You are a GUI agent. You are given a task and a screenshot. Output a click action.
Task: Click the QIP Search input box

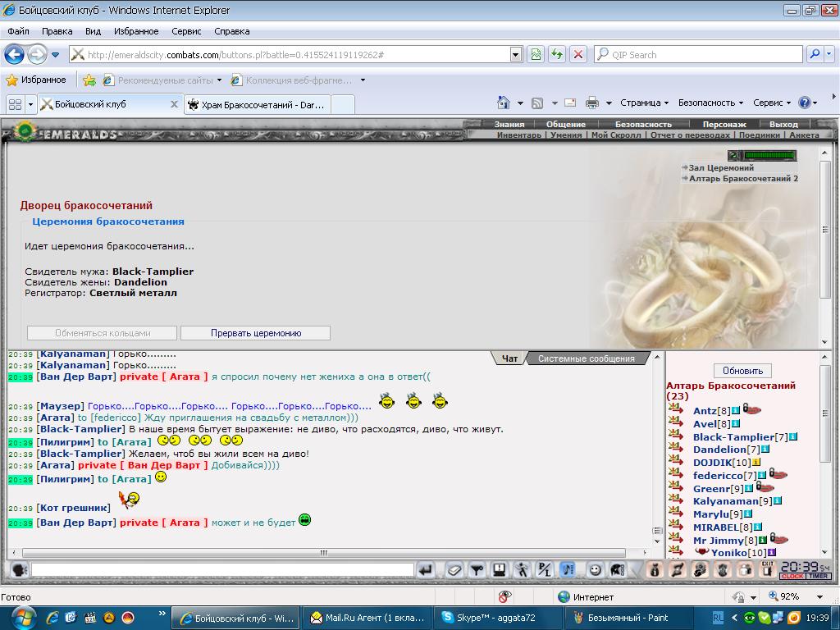699,54
